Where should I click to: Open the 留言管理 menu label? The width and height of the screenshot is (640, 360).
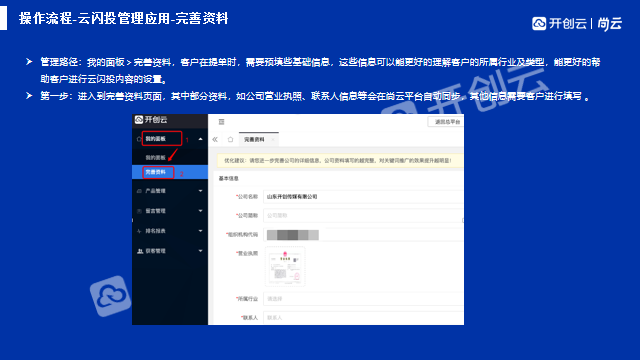[x=156, y=211]
